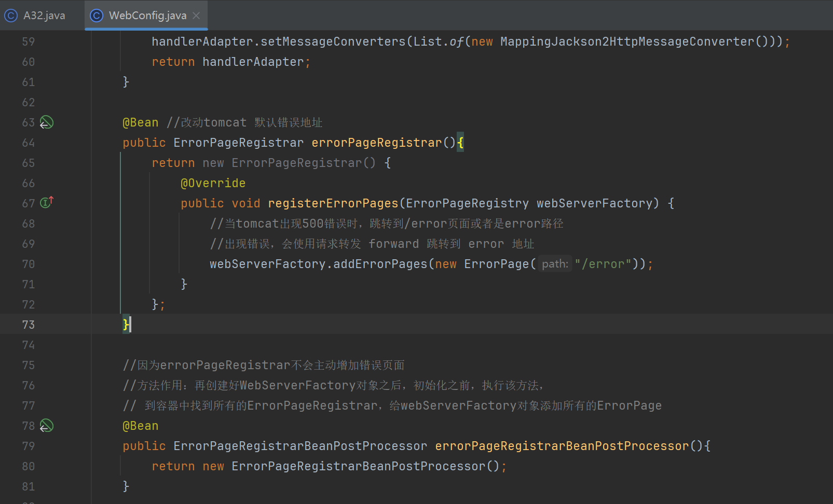Image resolution: width=833 pixels, height=504 pixels.
Task: Click the return new ErrorPageRegistrarBeanPostProcessor statement
Action: click(x=329, y=466)
